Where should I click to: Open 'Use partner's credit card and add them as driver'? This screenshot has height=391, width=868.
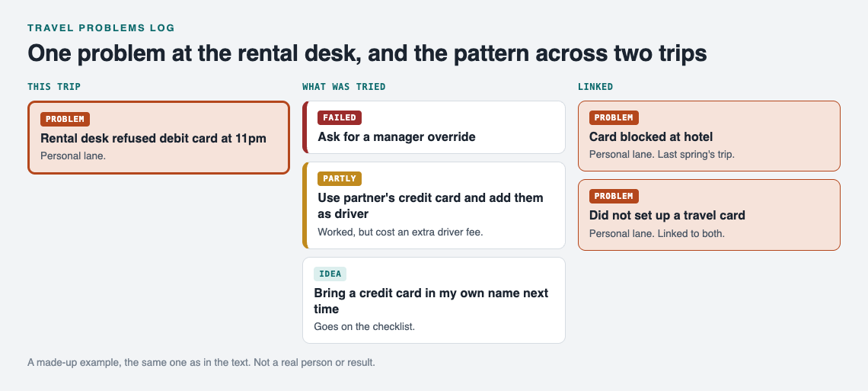pos(431,206)
